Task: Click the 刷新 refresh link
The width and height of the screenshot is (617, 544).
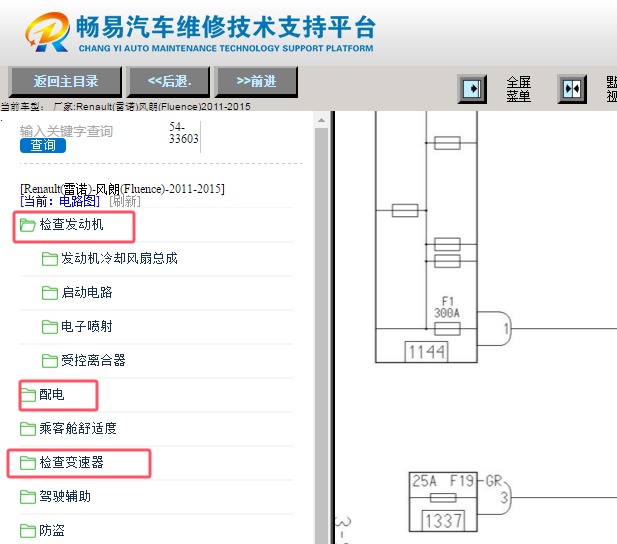Action: (125, 201)
